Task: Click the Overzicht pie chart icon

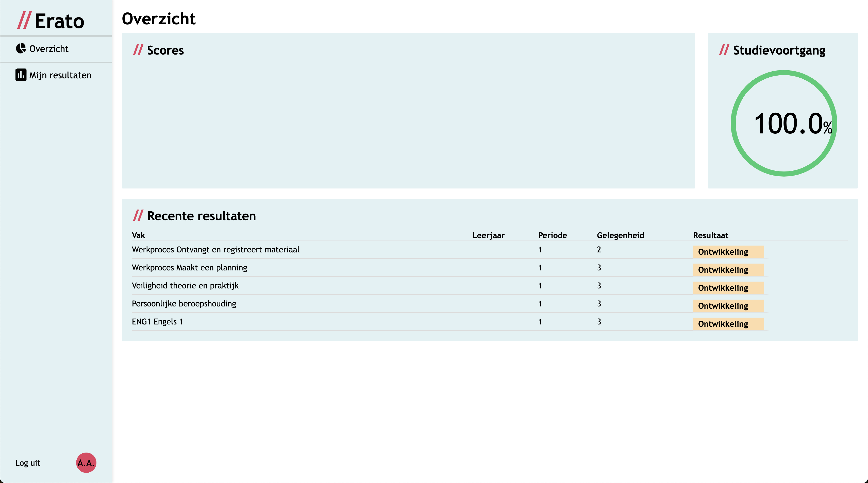Action: [21, 48]
